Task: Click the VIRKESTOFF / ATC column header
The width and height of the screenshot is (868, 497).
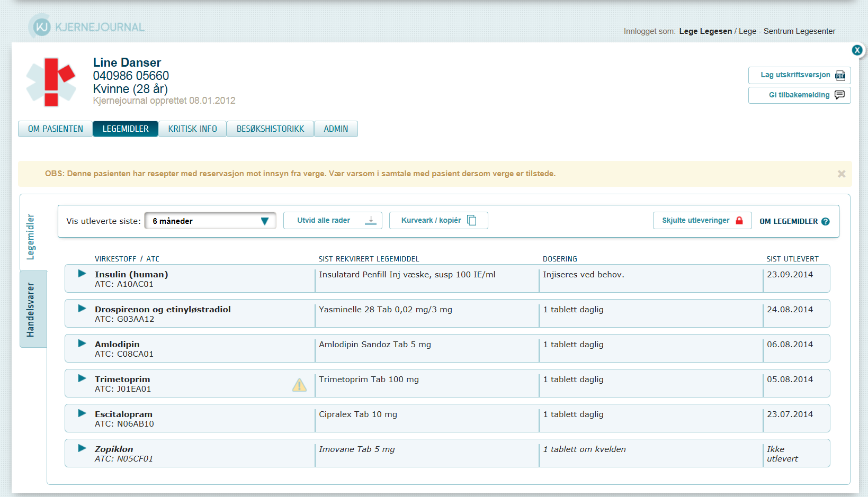Action: pyautogui.click(x=127, y=259)
